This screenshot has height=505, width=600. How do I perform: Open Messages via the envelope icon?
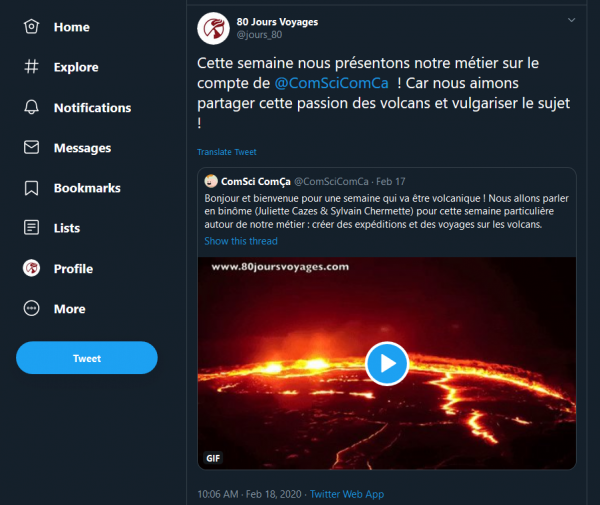[32, 148]
